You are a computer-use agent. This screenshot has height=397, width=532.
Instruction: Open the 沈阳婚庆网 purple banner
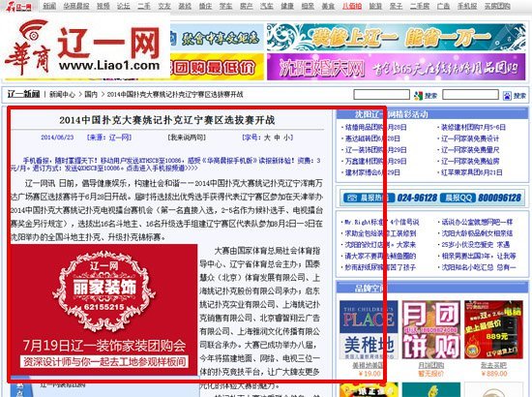pos(396,67)
